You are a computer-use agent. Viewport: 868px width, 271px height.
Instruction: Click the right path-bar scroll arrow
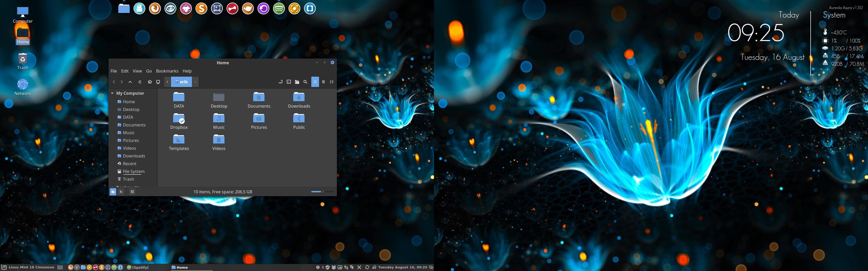pos(196,82)
